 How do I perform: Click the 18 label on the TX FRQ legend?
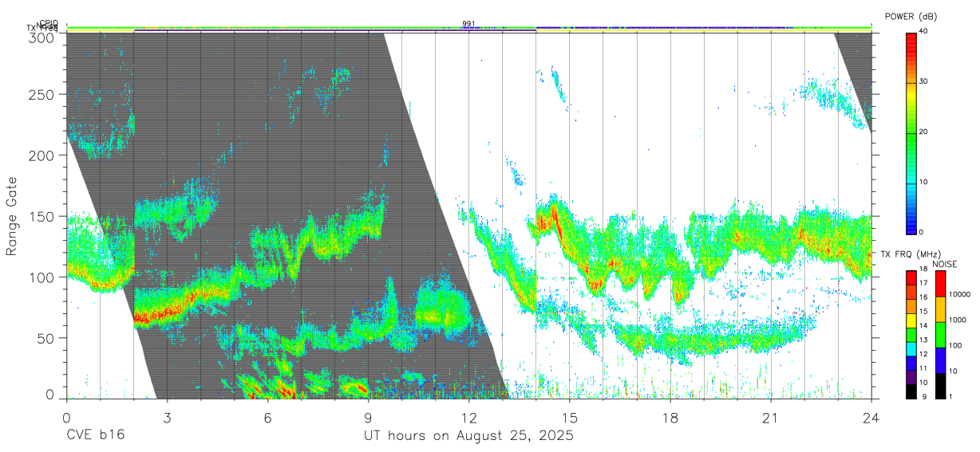[x=924, y=270]
